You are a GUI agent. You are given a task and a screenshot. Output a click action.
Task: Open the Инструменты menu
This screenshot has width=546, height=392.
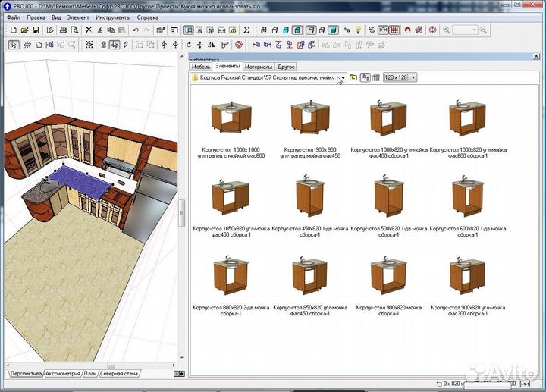[x=111, y=16]
